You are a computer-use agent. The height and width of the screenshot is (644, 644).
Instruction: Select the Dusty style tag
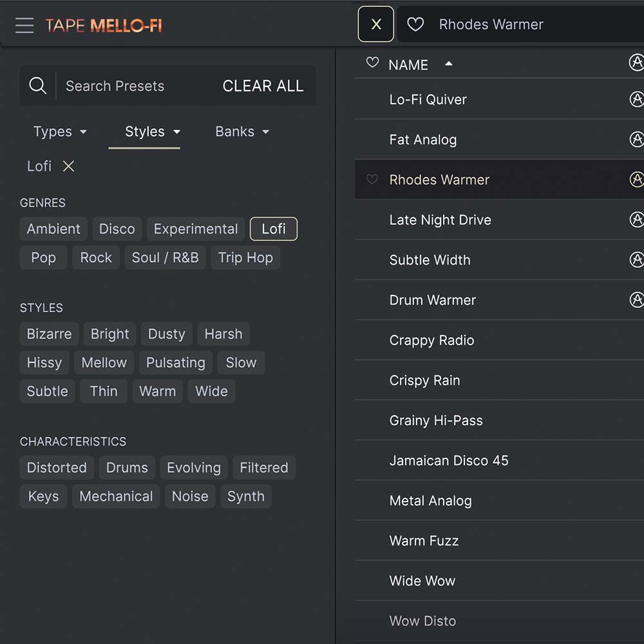point(166,334)
